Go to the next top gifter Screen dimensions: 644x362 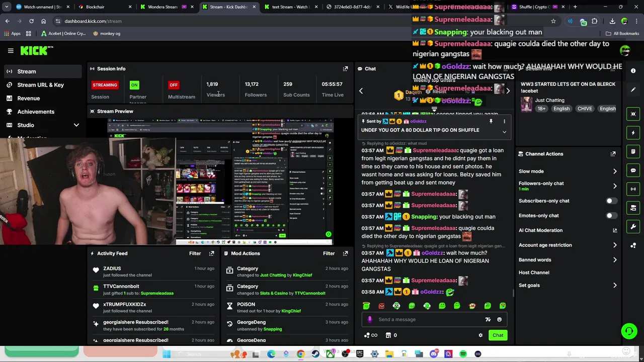coord(508,91)
